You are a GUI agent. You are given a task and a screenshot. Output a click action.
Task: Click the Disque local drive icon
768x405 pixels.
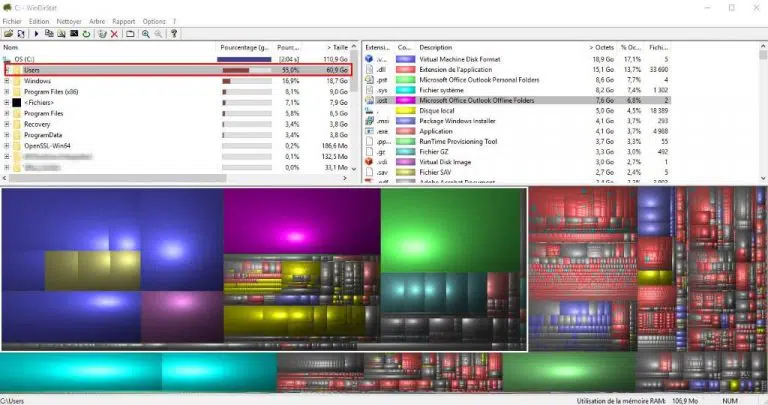tap(369, 111)
